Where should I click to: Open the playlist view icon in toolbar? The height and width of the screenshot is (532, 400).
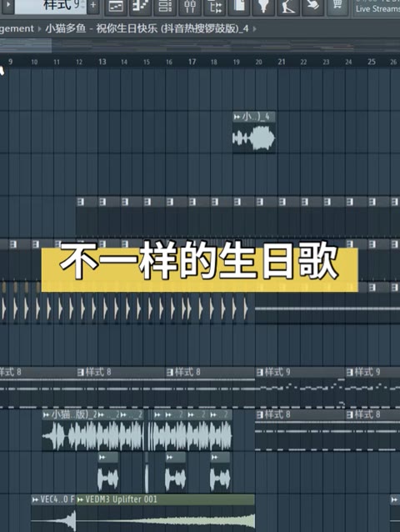point(116,7)
